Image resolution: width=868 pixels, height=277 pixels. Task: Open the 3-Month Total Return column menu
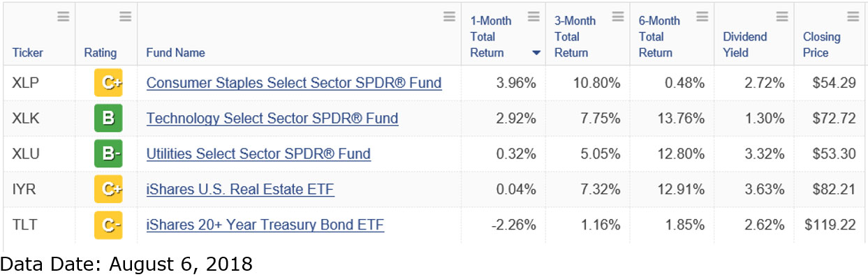pos(618,17)
